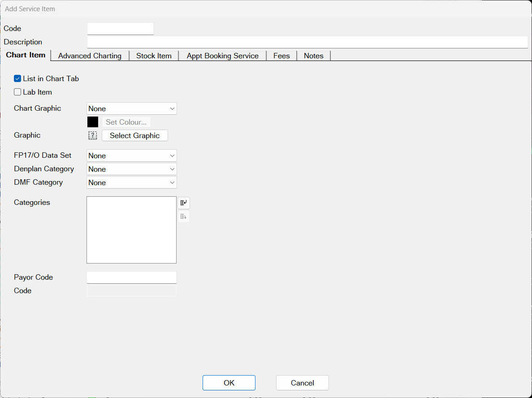
Task: Open the FP17/O Data Set dropdown
Action: tap(131, 156)
